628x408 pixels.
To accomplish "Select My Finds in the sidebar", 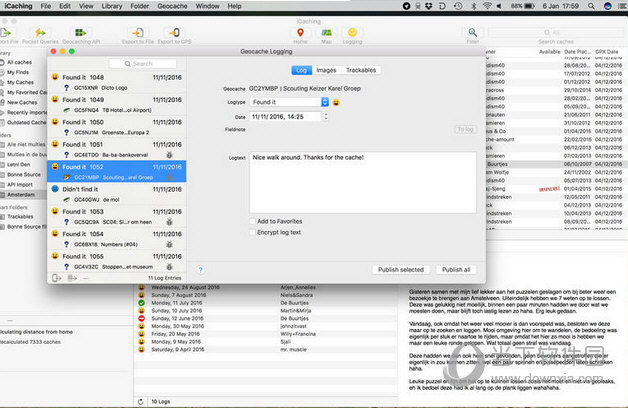I will coord(18,72).
